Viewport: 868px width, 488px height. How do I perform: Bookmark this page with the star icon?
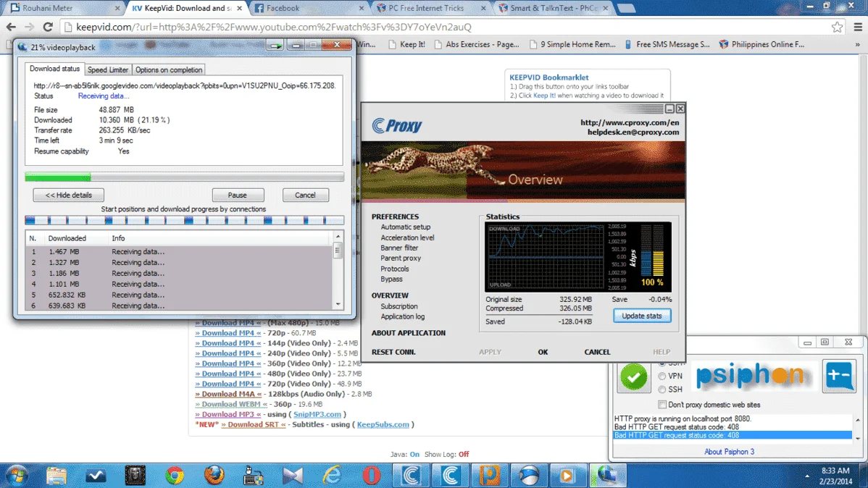[837, 27]
